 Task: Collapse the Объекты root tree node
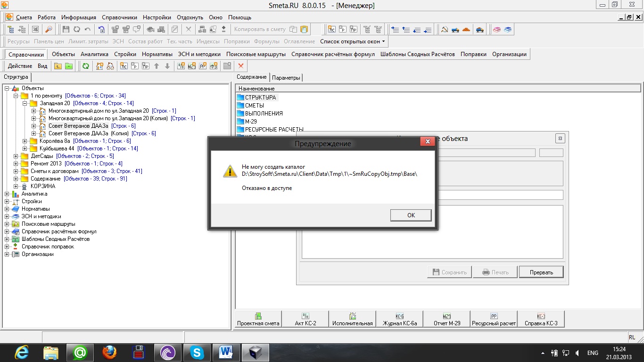[x=7, y=88]
